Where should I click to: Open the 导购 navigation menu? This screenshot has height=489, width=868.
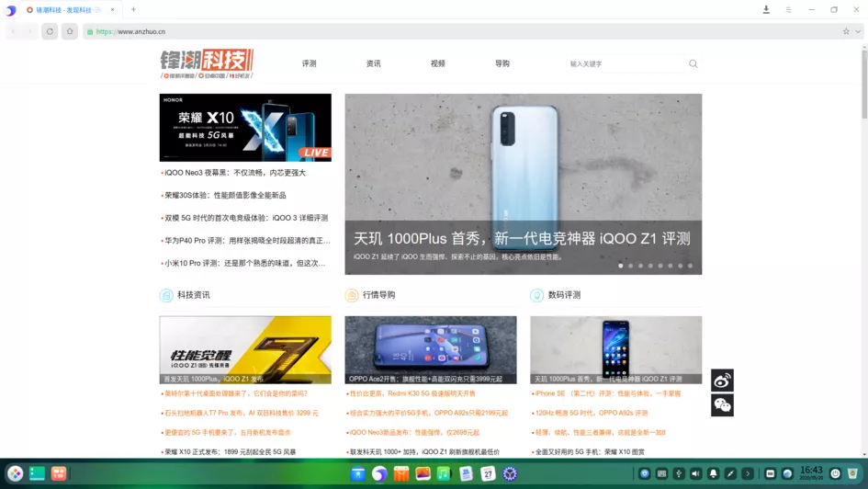pyautogui.click(x=502, y=63)
